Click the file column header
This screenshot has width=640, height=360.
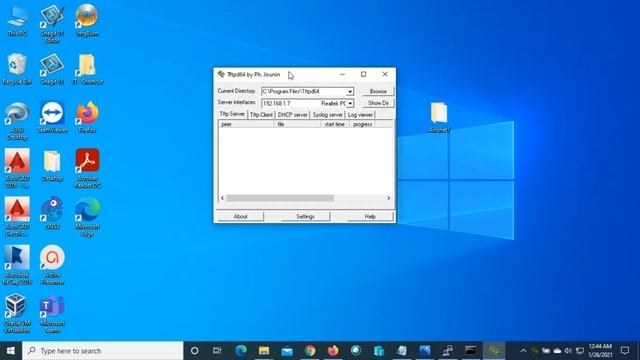point(298,124)
